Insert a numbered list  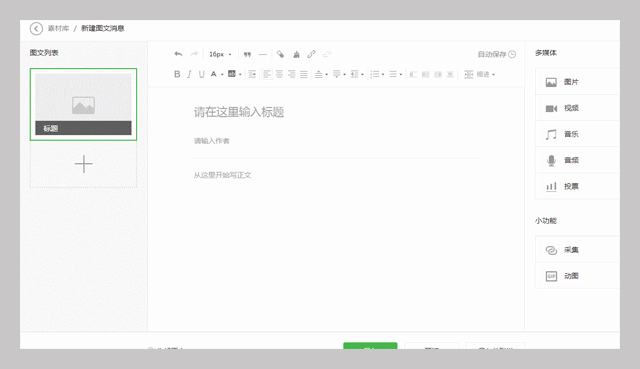(375, 74)
